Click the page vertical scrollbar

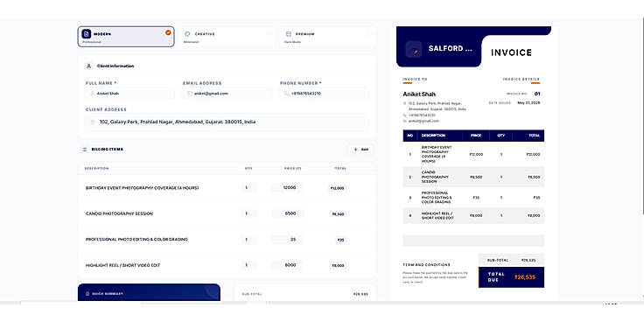[x=642, y=116]
